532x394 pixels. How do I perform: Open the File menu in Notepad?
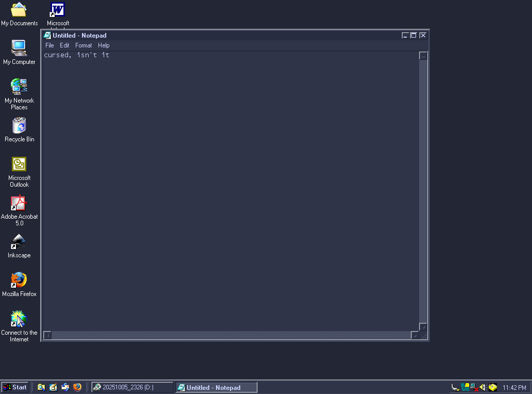pyautogui.click(x=49, y=45)
